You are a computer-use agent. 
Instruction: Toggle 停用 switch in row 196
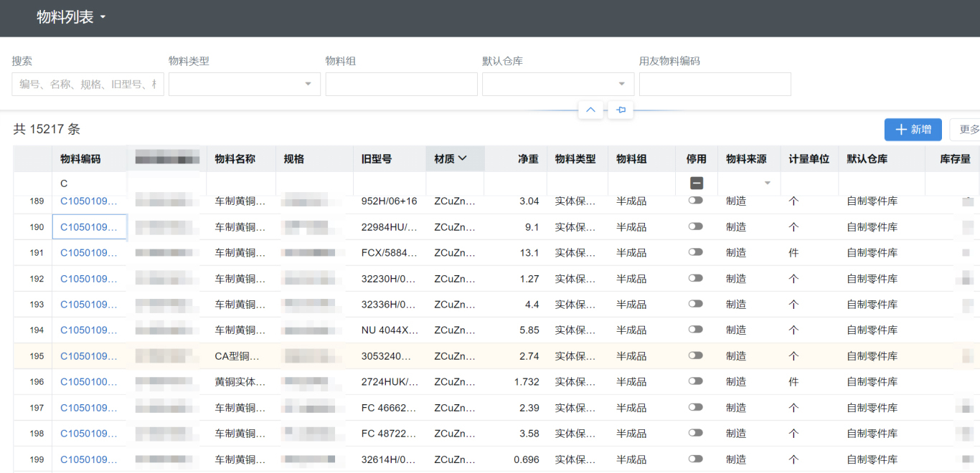(x=696, y=381)
